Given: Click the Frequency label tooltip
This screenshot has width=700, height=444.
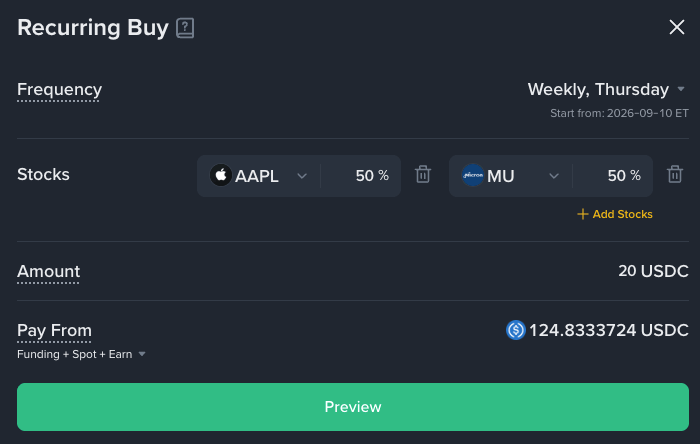Looking at the screenshot, I should (59, 90).
